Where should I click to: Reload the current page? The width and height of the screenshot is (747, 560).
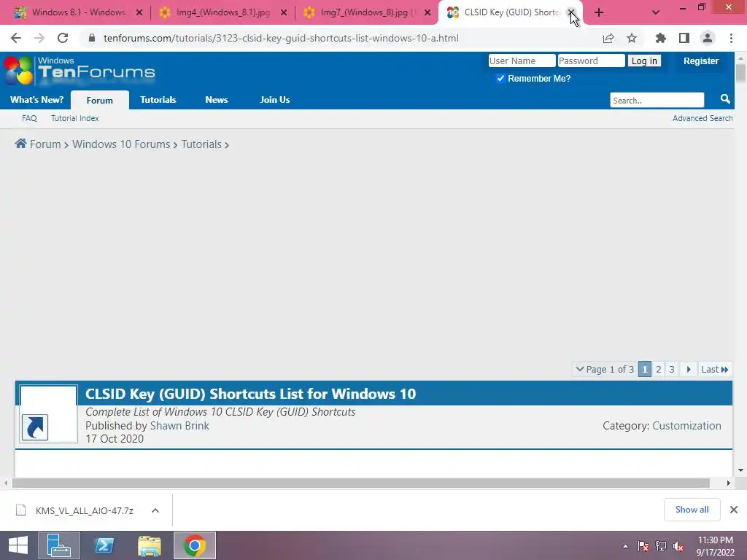click(x=63, y=38)
